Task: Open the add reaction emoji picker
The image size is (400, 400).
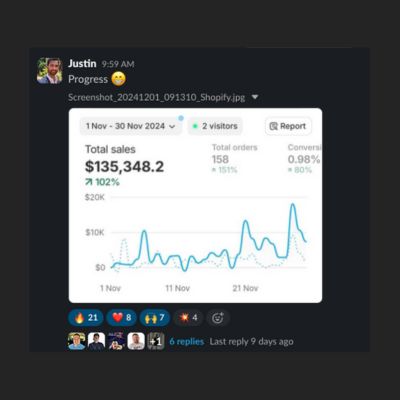Action: pyautogui.click(x=218, y=318)
